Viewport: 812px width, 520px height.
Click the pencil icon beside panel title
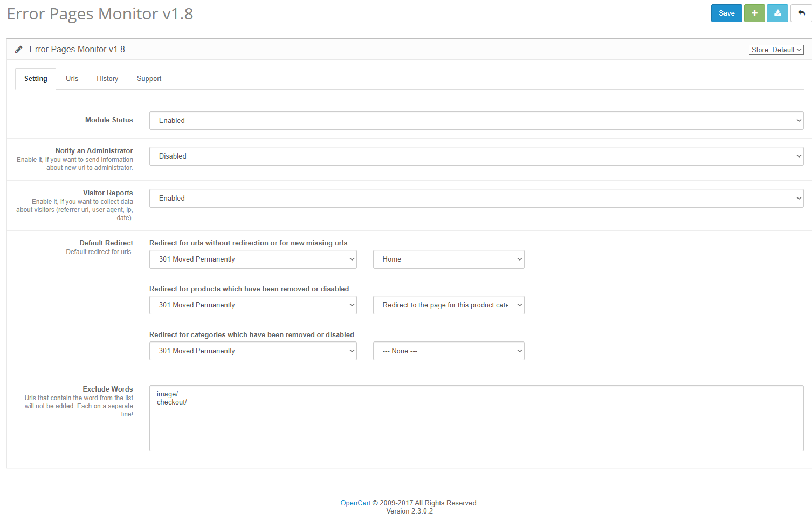point(19,50)
